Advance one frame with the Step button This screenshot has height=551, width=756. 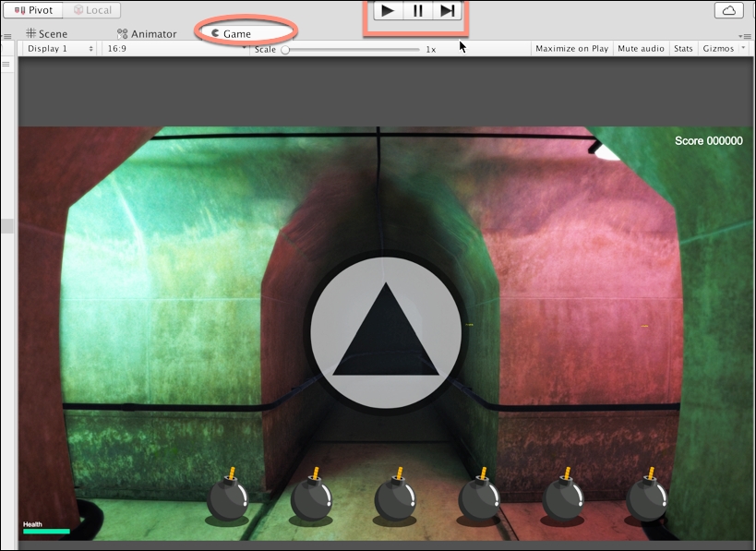coord(447,10)
